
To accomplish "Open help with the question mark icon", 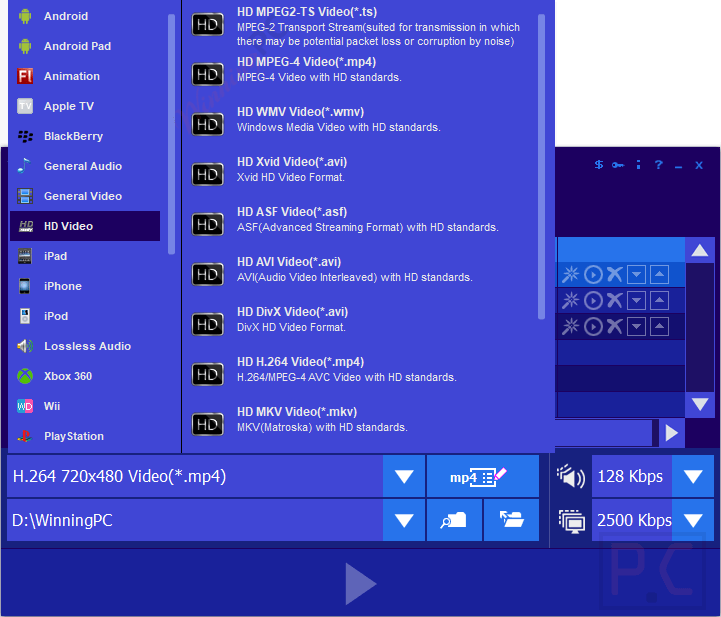I will (658, 165).
